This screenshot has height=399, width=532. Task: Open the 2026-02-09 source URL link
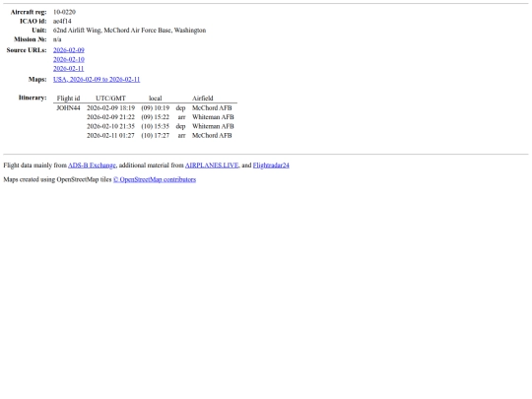[69, 50]
